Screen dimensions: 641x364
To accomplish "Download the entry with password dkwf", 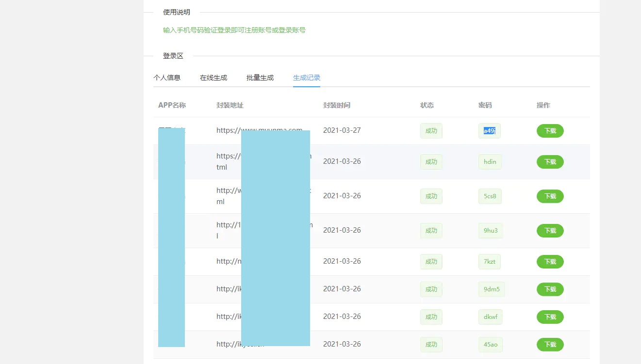I will point(550,317).
